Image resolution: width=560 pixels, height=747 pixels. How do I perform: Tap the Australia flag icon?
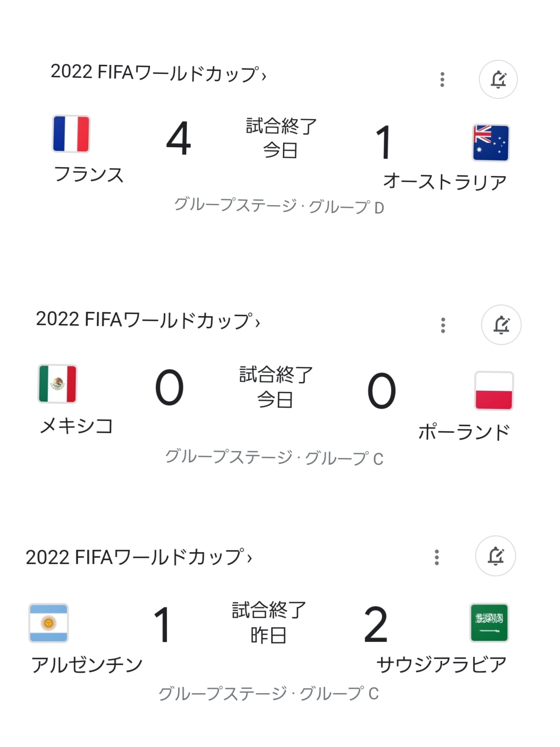[x=491, y=143]
